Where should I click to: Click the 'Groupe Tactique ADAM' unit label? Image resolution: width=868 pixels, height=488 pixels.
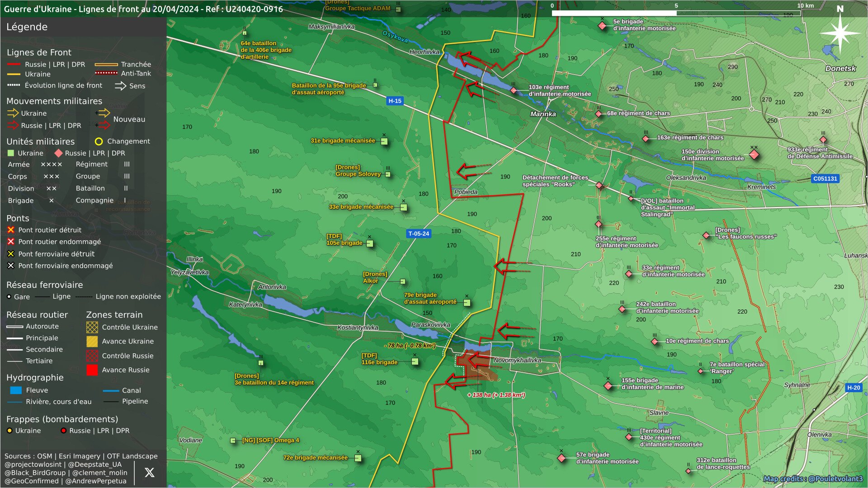click(358, 8)
